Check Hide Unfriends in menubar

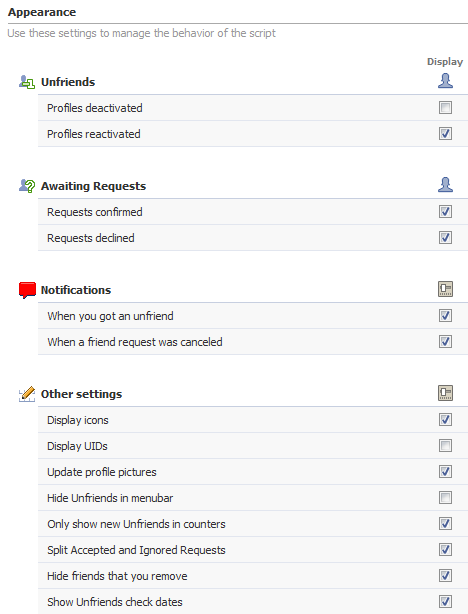click(x=445, y=497)
